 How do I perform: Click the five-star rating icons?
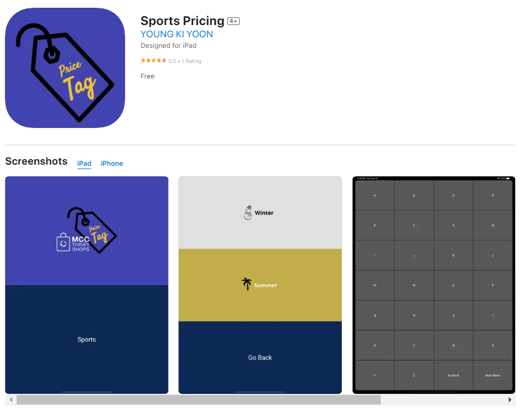point(153,61)
